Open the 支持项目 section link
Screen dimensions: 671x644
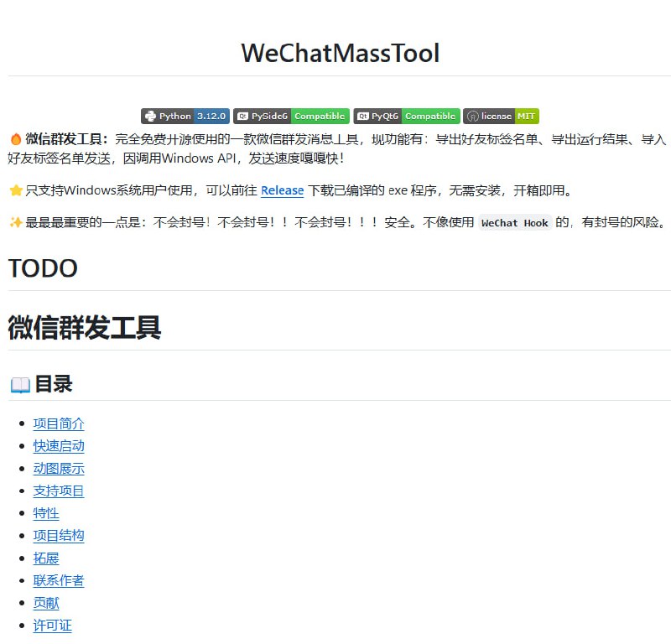[58, 491]
